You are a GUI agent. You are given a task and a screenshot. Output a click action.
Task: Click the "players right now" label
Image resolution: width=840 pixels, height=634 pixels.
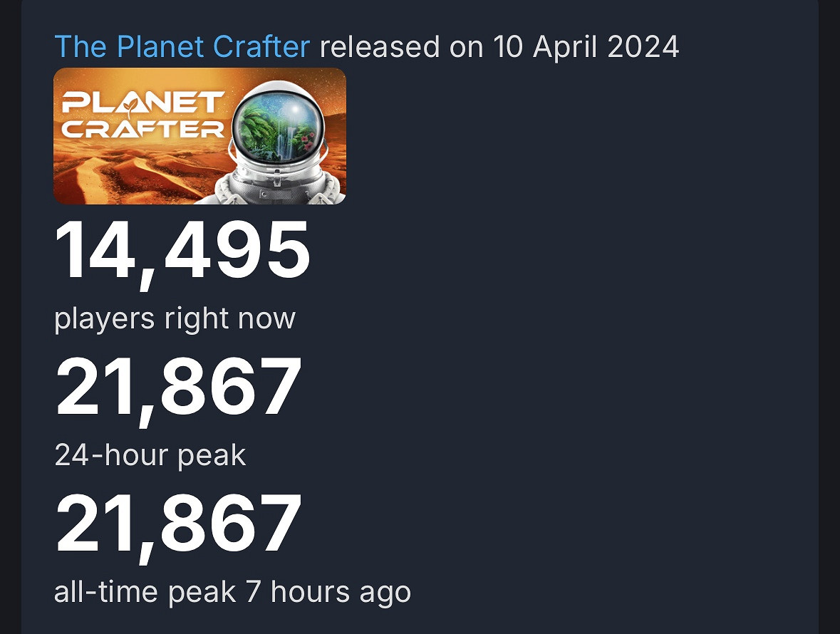point(175,318)
